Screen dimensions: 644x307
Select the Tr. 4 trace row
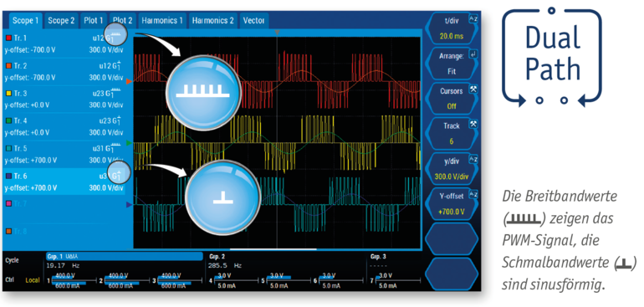(64, 126)
